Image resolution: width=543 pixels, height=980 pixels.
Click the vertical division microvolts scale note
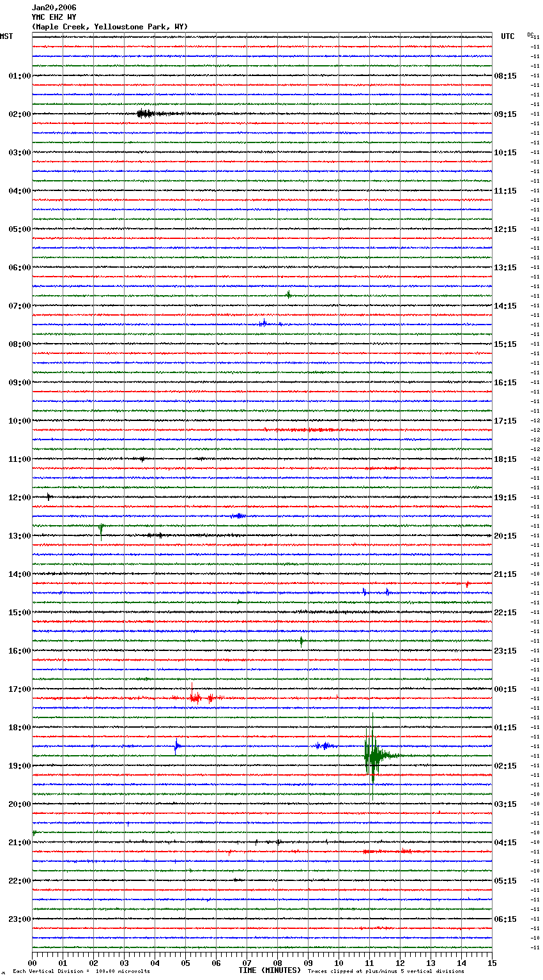click(81, 972)
